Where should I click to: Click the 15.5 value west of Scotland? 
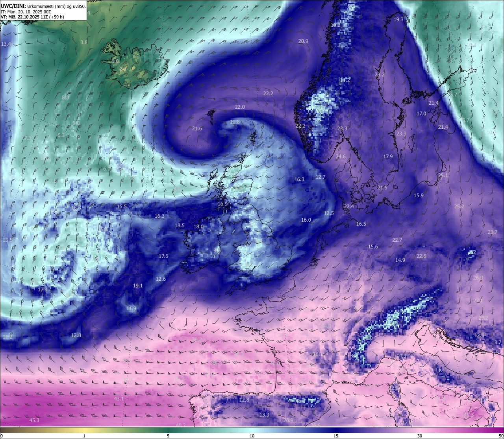point(122,206)
